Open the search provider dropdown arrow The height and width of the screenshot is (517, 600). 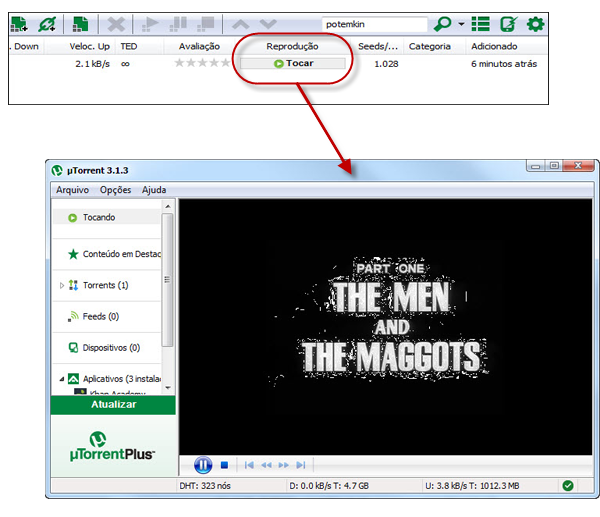click(x=460, y=24)
